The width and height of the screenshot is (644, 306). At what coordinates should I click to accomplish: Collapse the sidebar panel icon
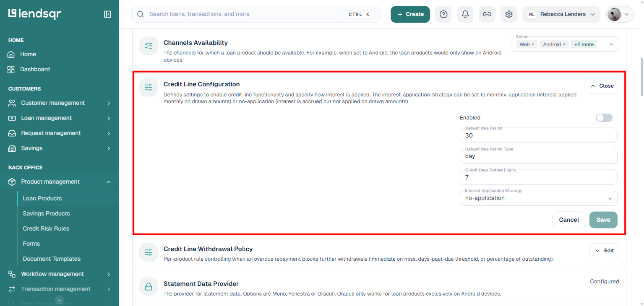pyautogui.click(x=107, y=14)
